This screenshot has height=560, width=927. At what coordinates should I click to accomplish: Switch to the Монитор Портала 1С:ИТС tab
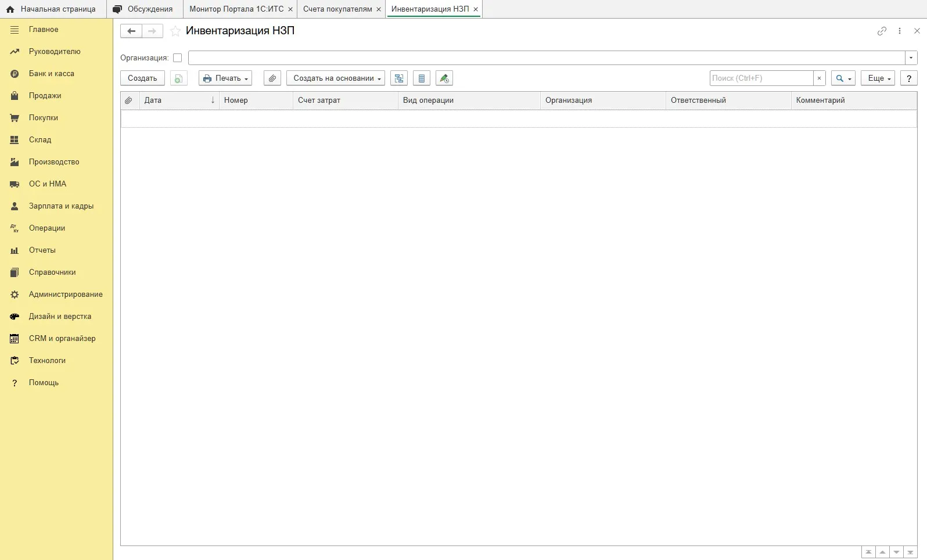click(236, 9)
